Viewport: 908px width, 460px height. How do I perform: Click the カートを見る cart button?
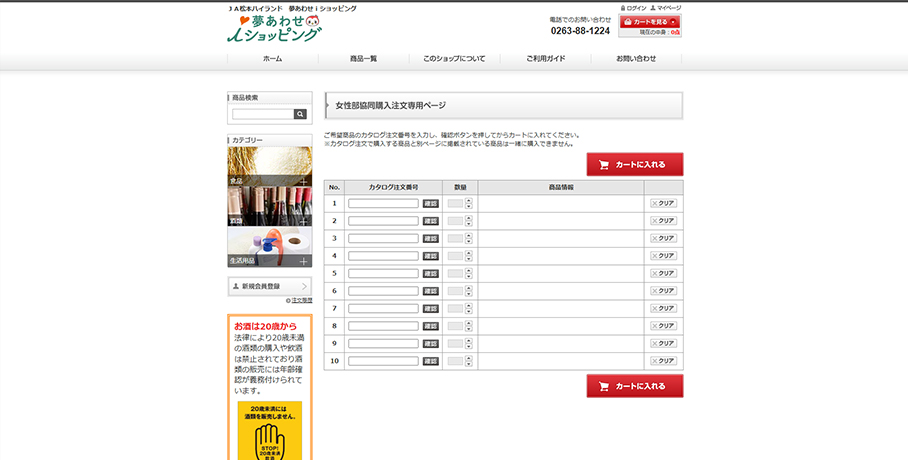650,21
